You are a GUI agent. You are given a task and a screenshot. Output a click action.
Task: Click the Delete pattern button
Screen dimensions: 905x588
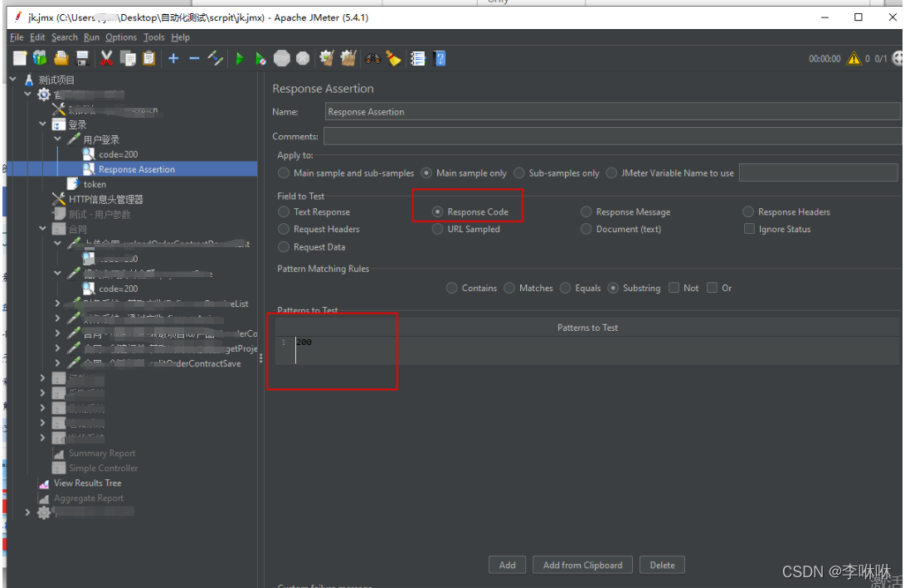662,565
